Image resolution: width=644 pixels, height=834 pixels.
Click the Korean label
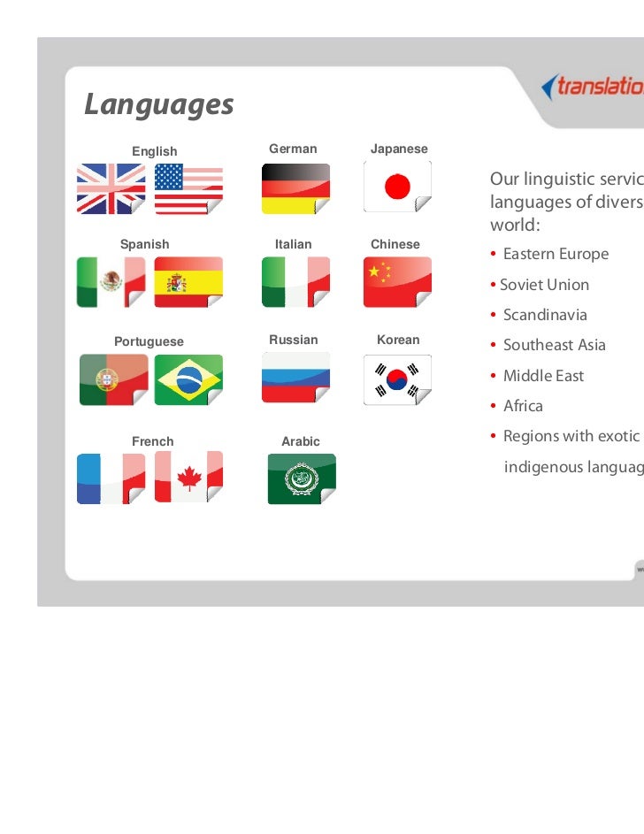[398, 340]
